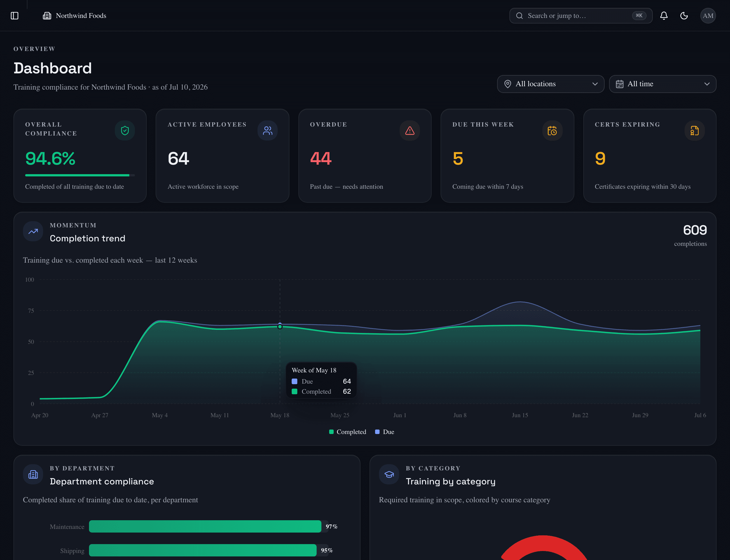Toggle the Due legend entry
The width and height of the screenshot is (730, 560).
385,432
